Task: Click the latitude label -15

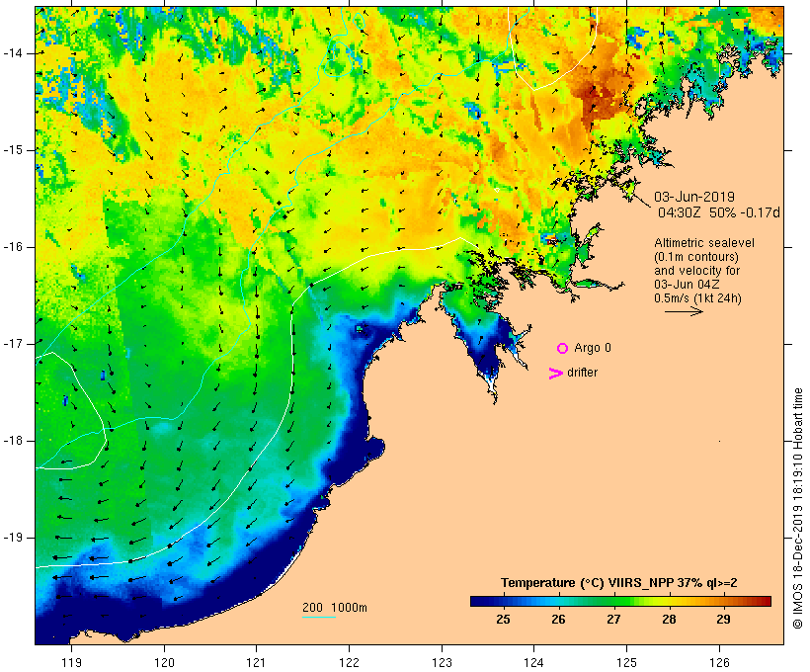Action: 13,150
